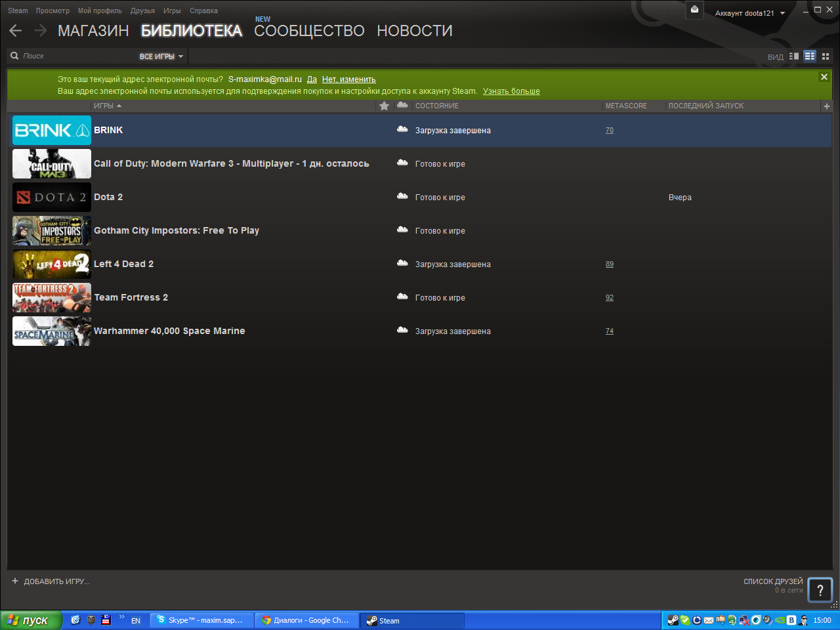The image size is (840, 630).
Task: Click the back navigation arrow
Action: click(16, 31)
